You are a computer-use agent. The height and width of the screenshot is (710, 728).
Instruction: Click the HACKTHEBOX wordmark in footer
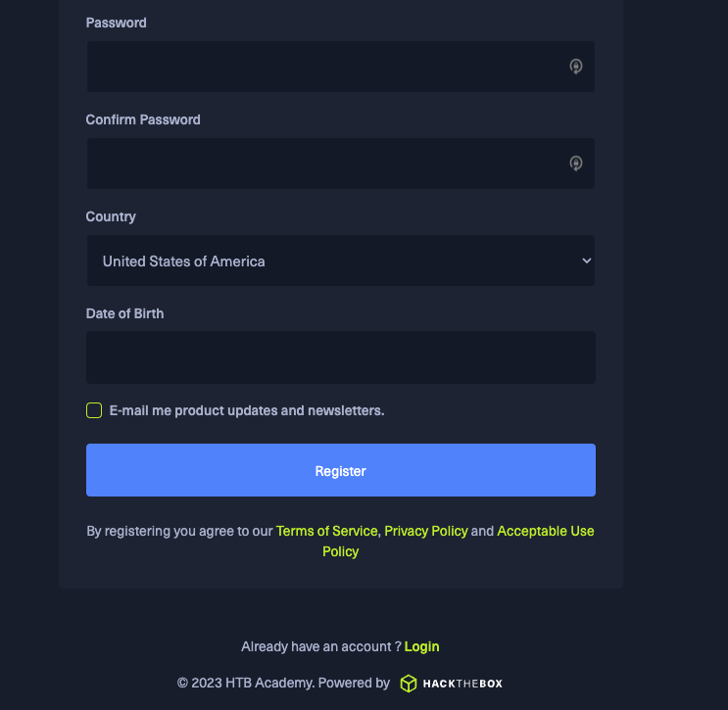[462, 684]
